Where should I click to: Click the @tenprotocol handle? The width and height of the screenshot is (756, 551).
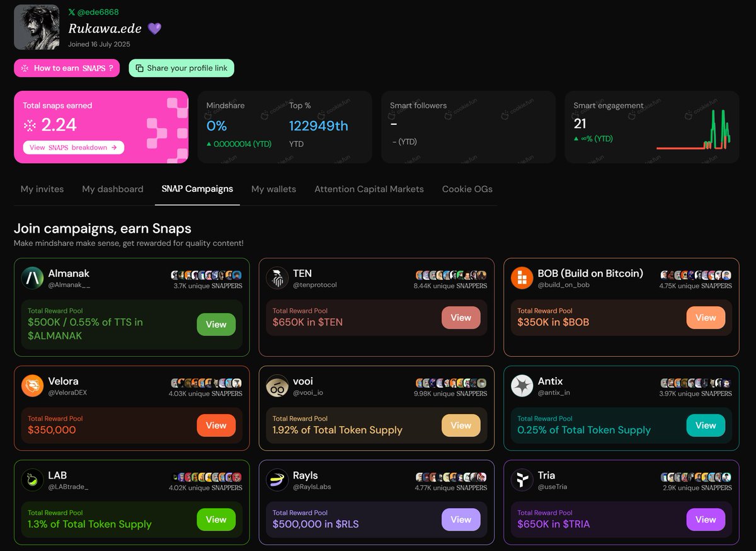315,285
